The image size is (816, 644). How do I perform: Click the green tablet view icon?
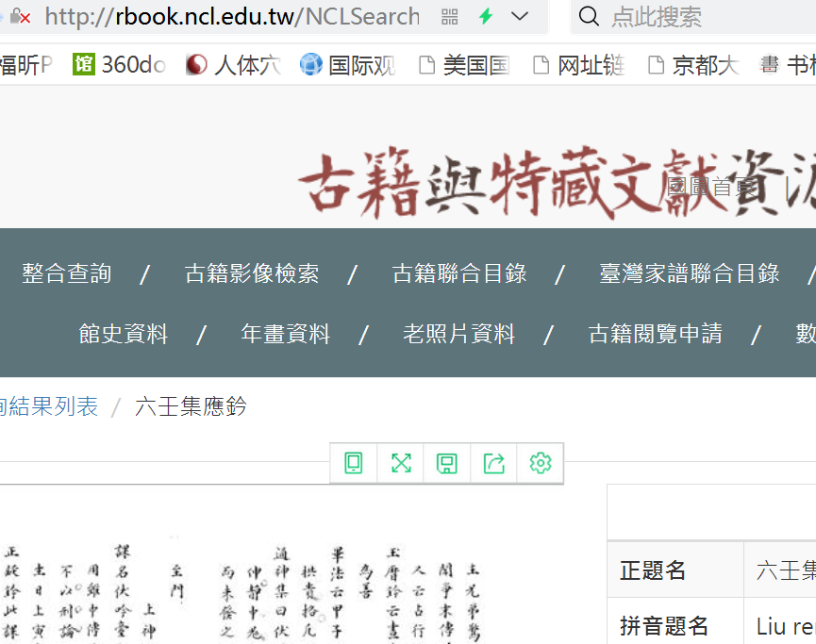(x=354, y=463)
